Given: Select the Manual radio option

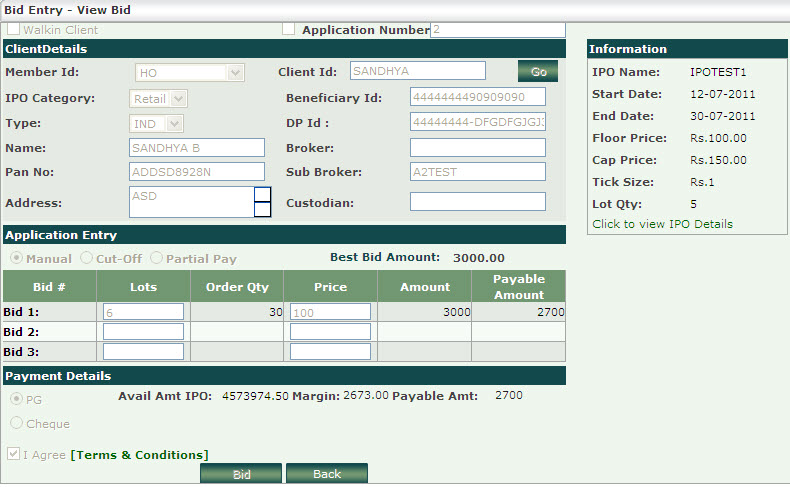Looking at the screenshot, I should point(14,258).
